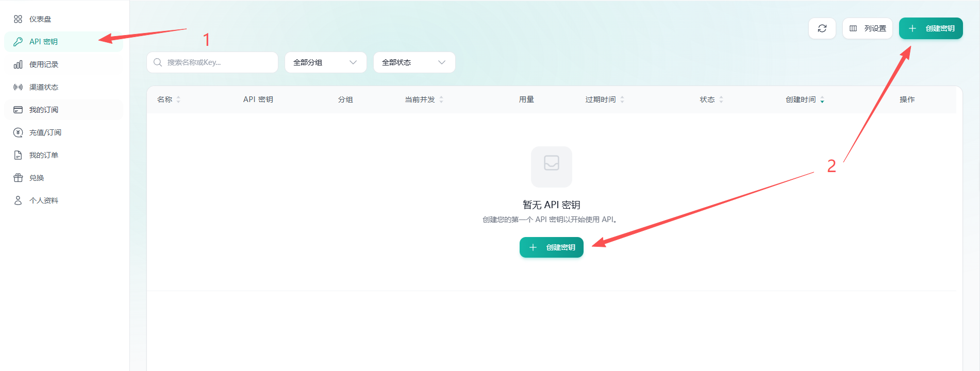Click 创建密钥 button in empty state

(552, 247)
